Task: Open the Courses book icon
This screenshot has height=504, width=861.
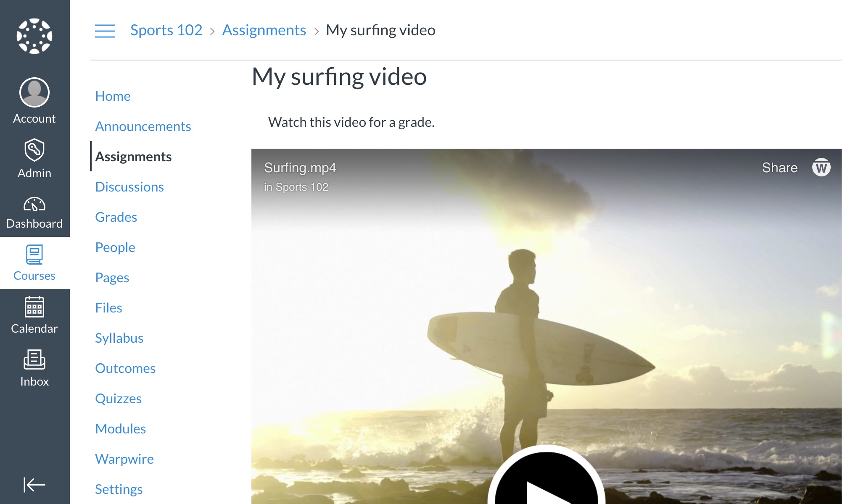Action: pyautogui.click(x=34, y=255)
